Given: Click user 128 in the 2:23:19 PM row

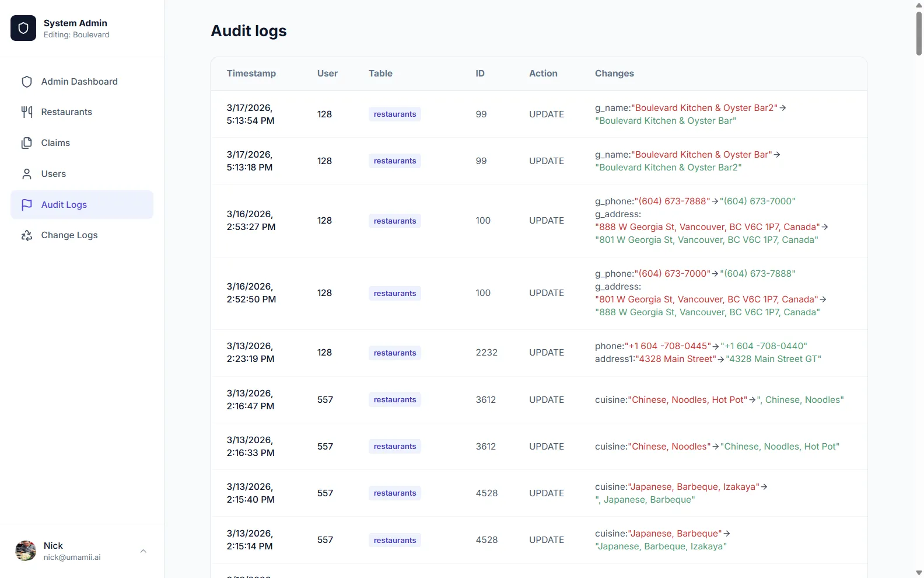Looking at the screenshot, I should (324, 353).
